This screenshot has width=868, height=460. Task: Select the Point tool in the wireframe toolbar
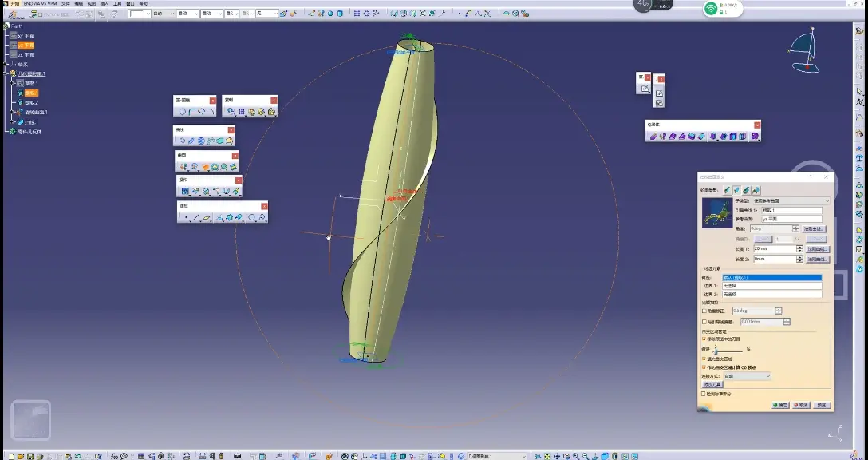[x=186, y=218]
